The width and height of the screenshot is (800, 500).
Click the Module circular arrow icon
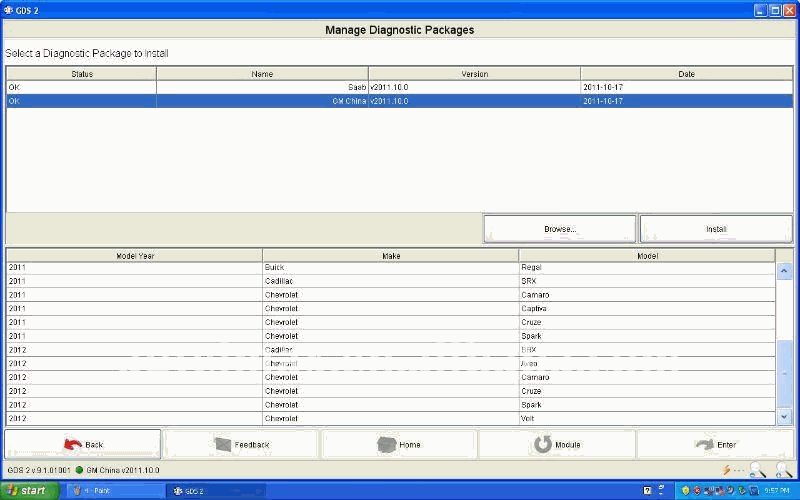[542, 444]
